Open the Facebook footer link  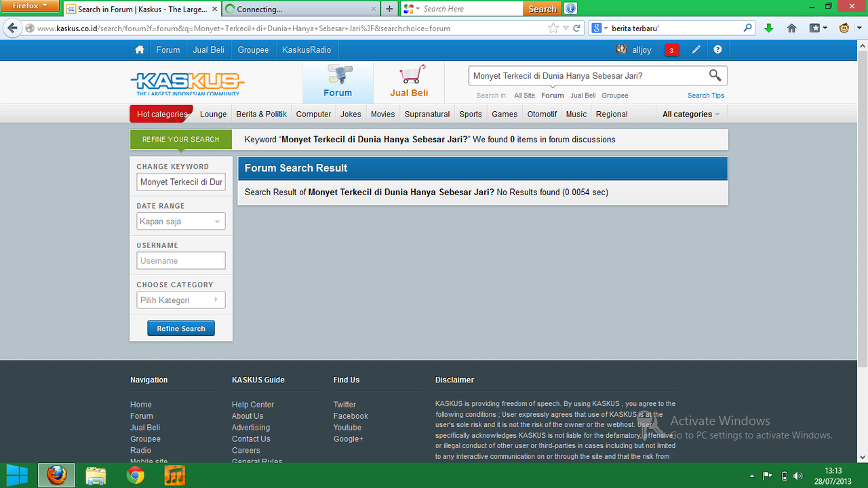pos(351,416)
